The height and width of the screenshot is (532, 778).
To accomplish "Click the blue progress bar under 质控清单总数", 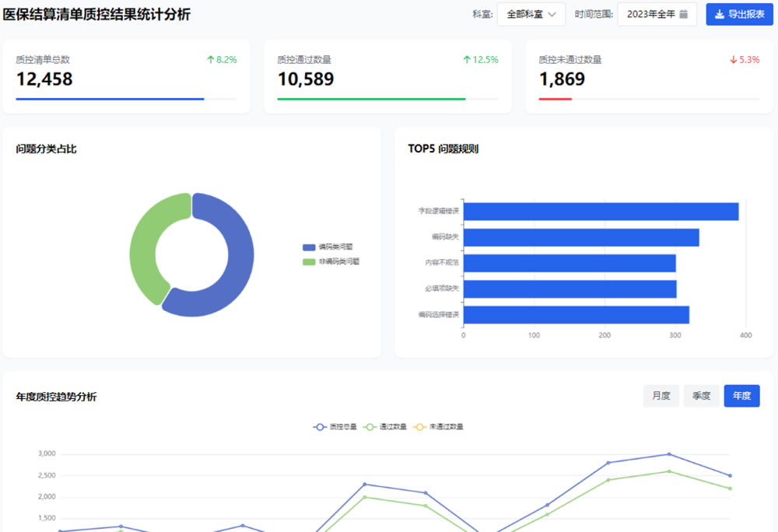I will click(x=110, y=99).
